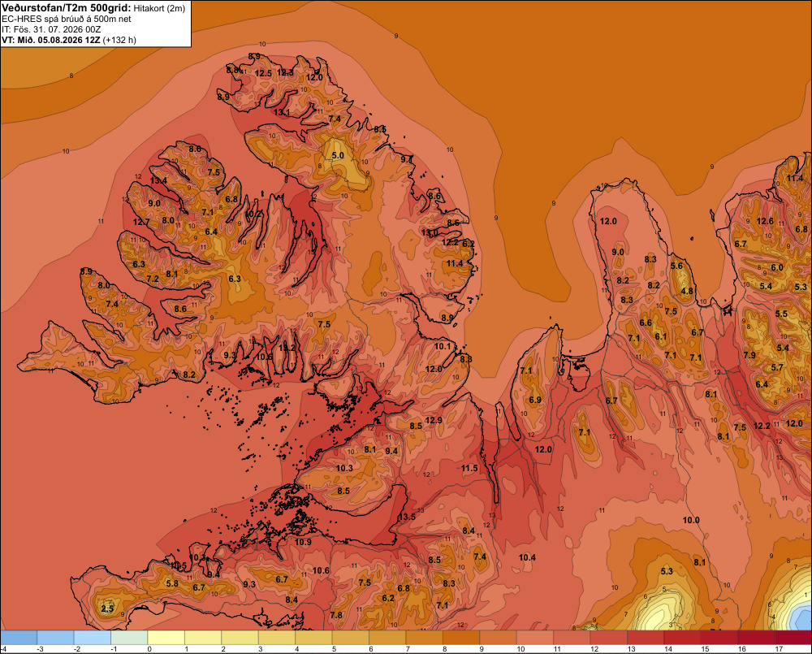Pick the blue swatch between -4 and -3
Image resolution: width=812 pixels, height=654 pixels.
click(19, 638)
